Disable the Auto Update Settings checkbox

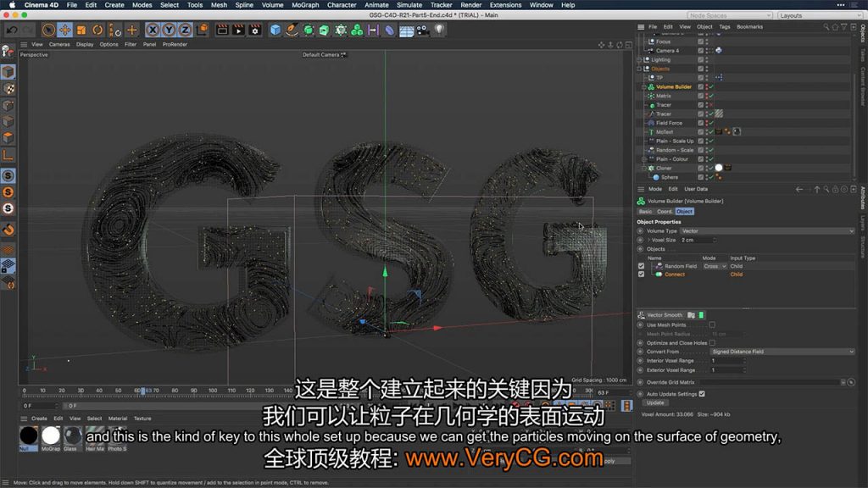click(702, 394)
